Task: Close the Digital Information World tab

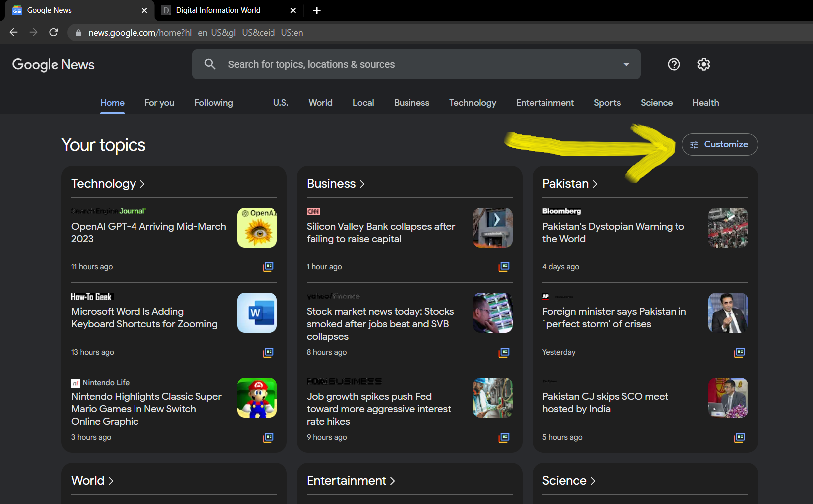Action: [x=293, y=10]
